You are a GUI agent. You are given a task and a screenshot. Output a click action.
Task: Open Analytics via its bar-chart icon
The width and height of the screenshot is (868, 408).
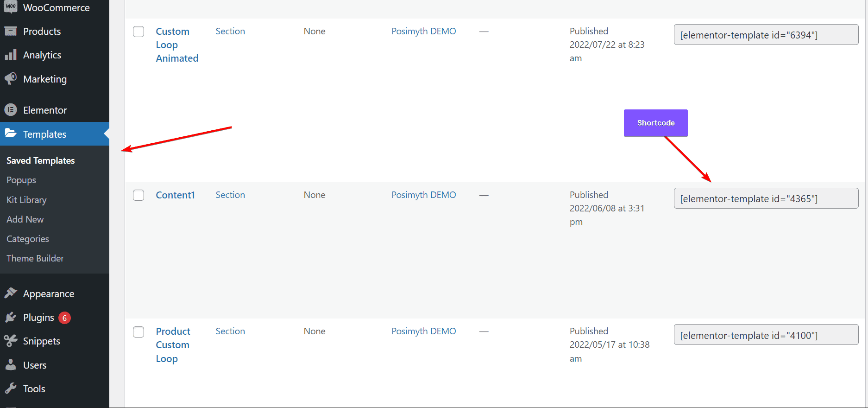click(12, 55)
